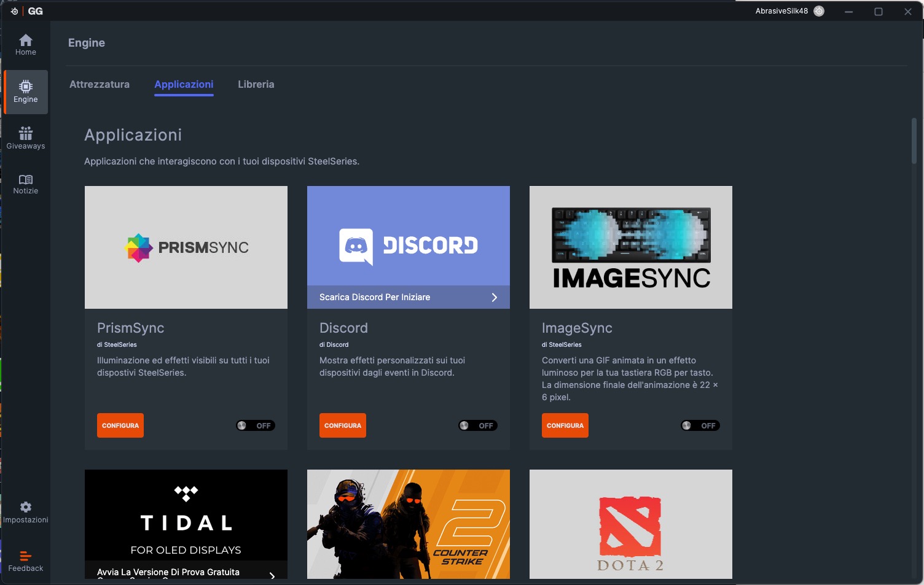Open the Home sidebar icon
The height and width of the screenshot is (585, 924).
(x=26, y=41)
